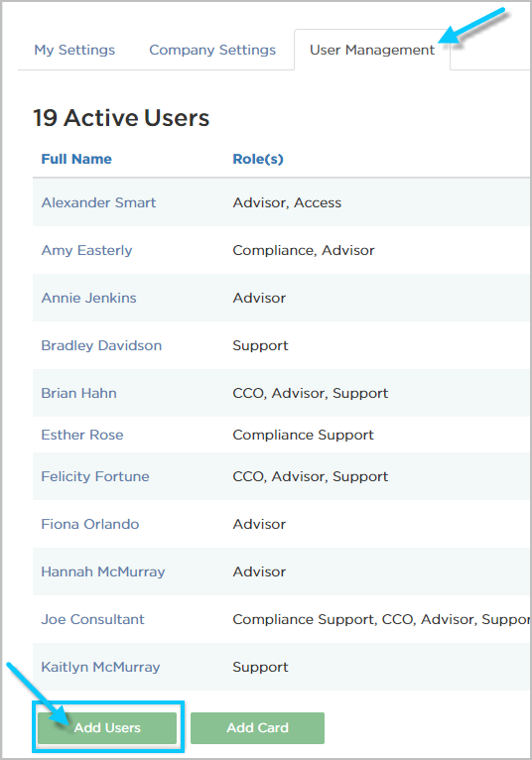Click the Add Card button
The width and height of the screenshot is (532, 760).
(x=257, y=727)
